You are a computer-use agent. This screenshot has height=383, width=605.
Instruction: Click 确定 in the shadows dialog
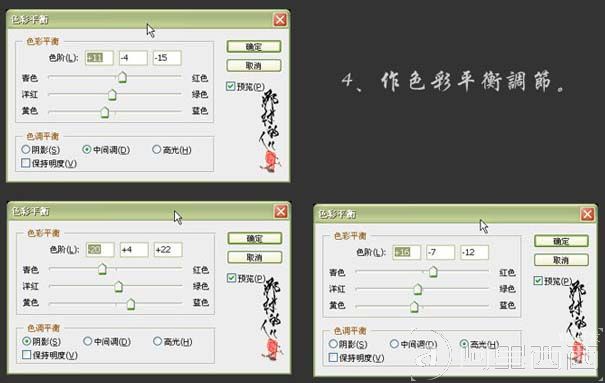254,238
